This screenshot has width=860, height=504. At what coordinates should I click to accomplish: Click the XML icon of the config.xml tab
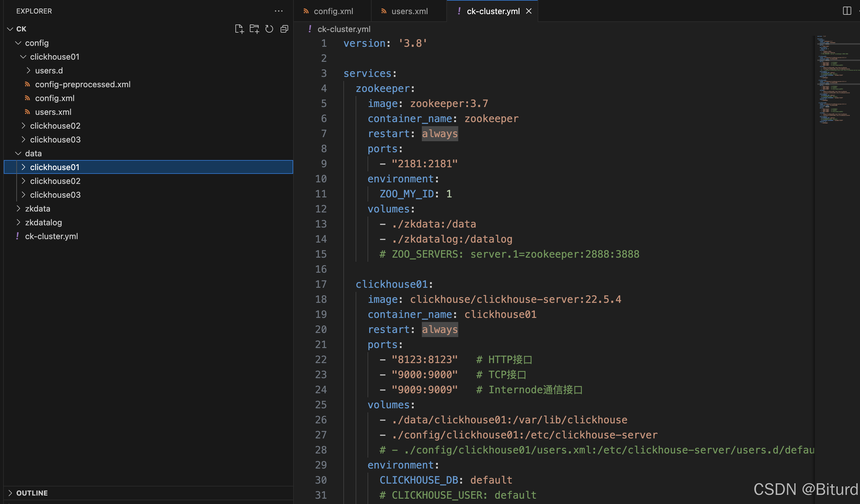point(306,11)
